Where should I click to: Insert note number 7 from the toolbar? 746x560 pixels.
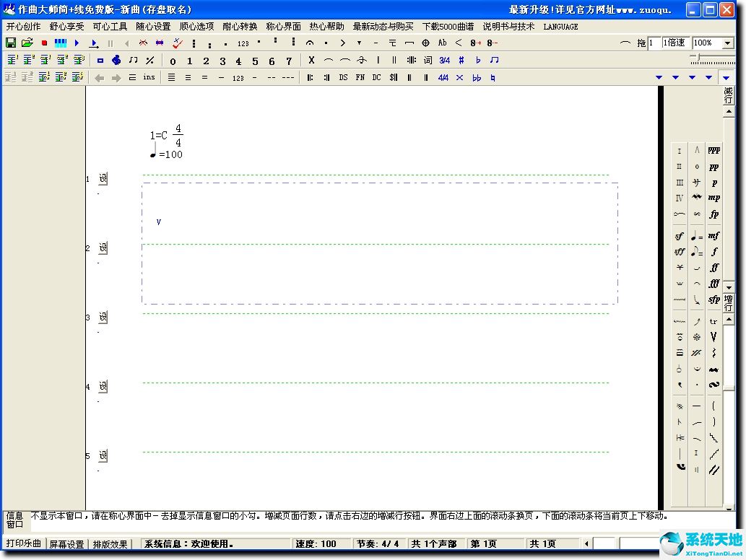(288, 61)
